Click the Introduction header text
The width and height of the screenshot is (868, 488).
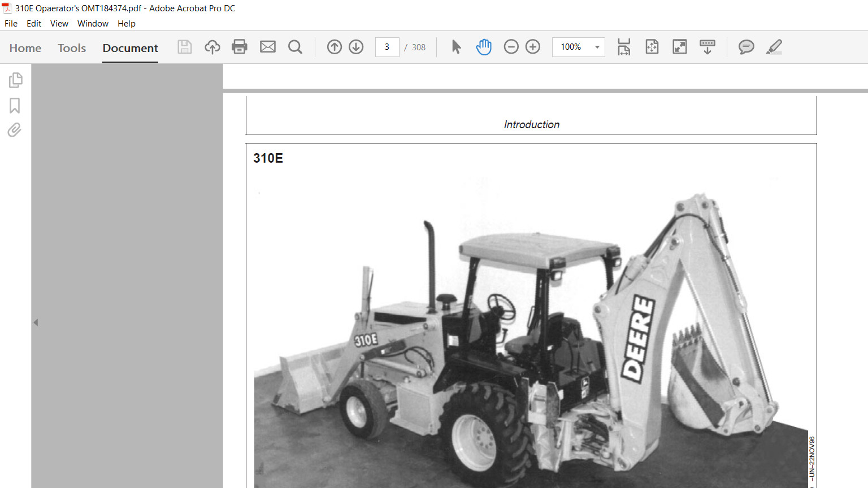coord(532,124)
